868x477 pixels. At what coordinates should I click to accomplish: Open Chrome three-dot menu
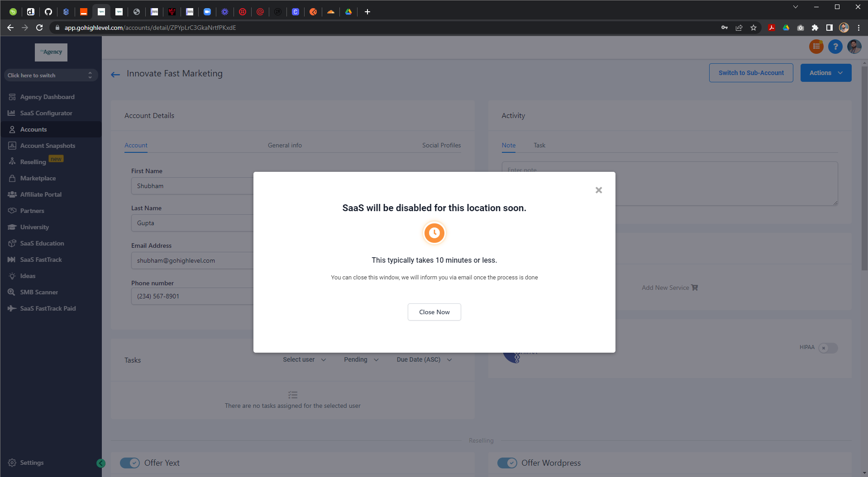(x=858, y=28)
